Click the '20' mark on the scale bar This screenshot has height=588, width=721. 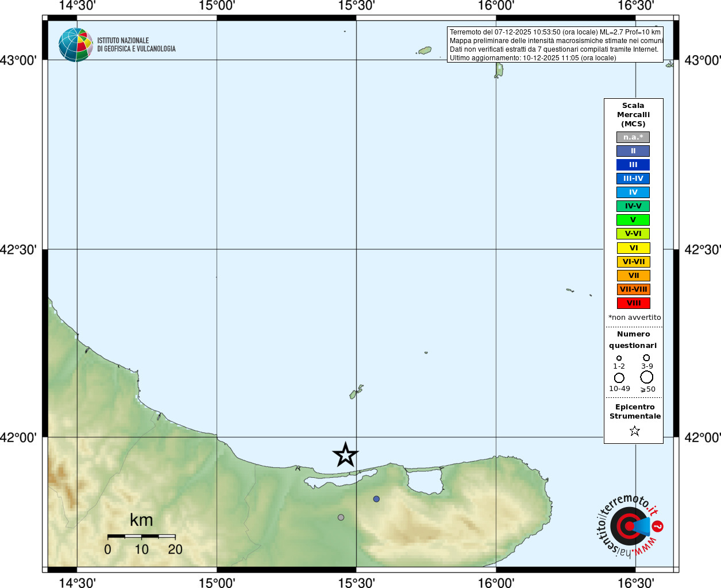[175, 550]
